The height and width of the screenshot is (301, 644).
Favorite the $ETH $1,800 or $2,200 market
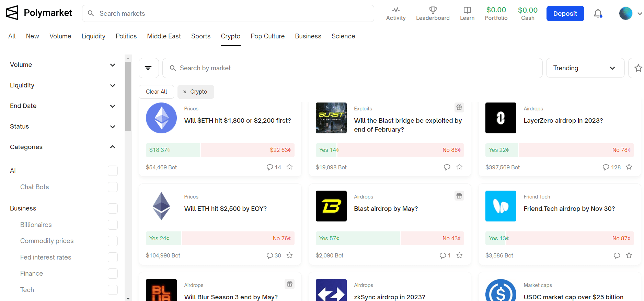[x=290, y=167]
